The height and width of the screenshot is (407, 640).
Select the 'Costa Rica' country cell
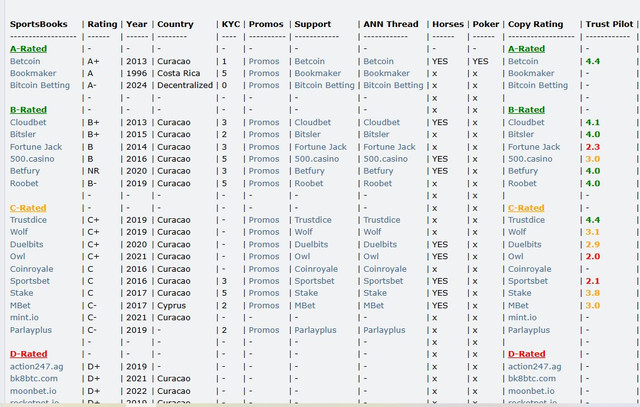[178, 73]
